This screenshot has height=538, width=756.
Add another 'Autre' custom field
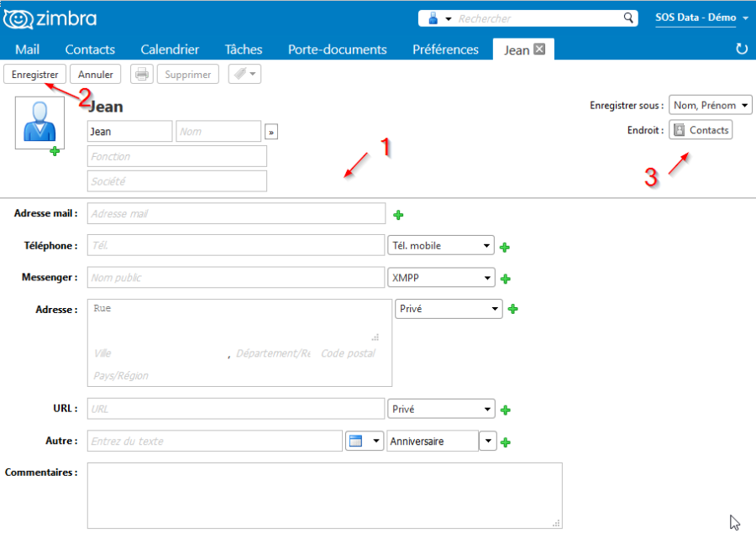(x=505, y=441)
